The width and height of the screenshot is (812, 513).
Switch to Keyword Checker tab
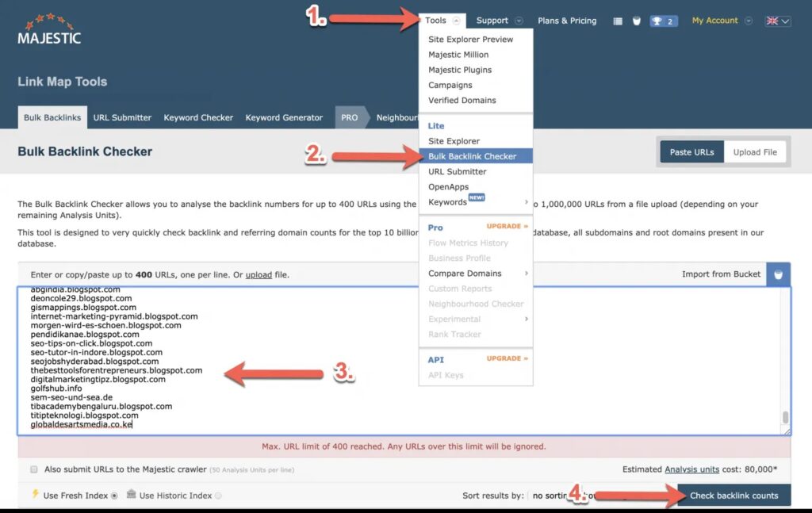coord(198,117)
